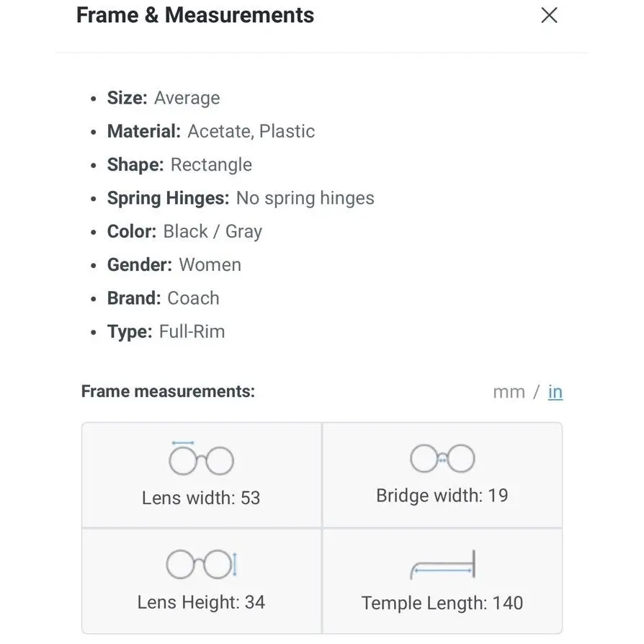The image size is (644, 644).
Task: Select the 'Lens width: 53' label
Action: tap(201, 498)
